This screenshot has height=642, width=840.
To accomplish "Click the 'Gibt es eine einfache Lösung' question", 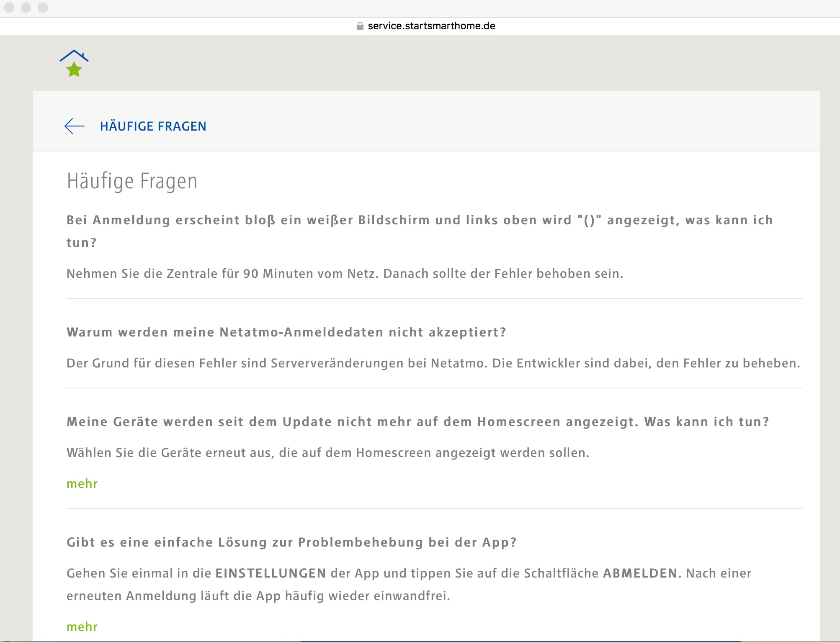I will 291,542.
